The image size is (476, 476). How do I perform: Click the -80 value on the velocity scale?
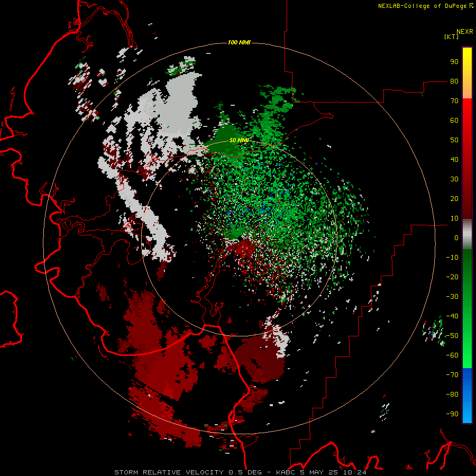(452, 395)
